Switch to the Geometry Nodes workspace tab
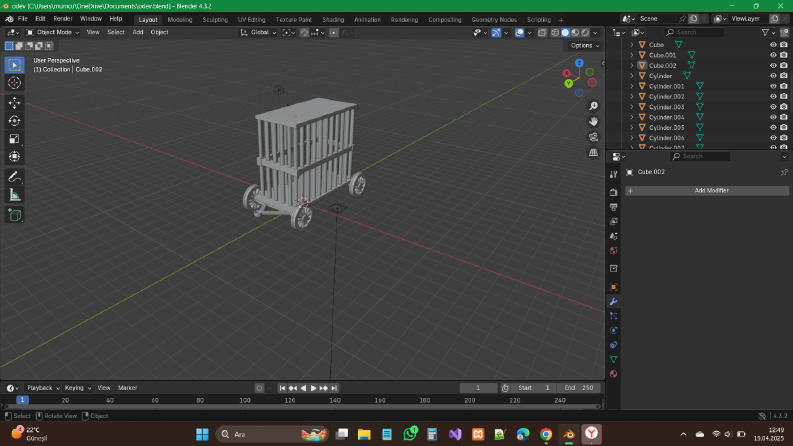 (494, 20)
